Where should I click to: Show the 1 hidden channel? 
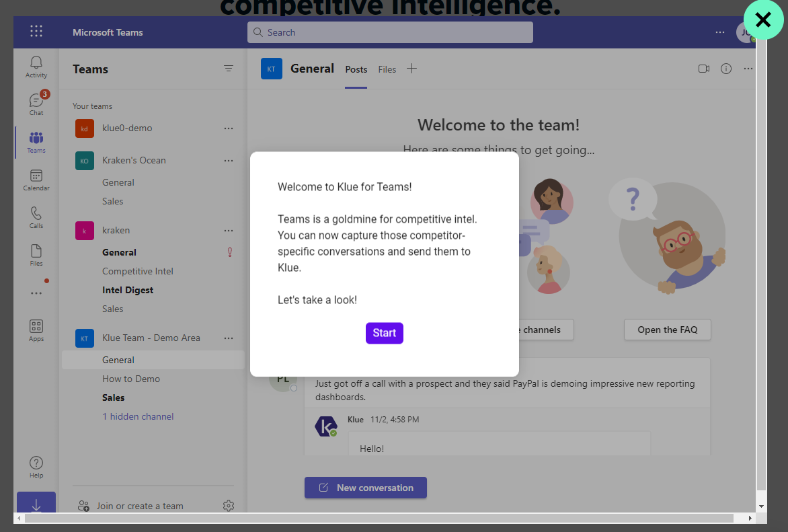point(138,416)
